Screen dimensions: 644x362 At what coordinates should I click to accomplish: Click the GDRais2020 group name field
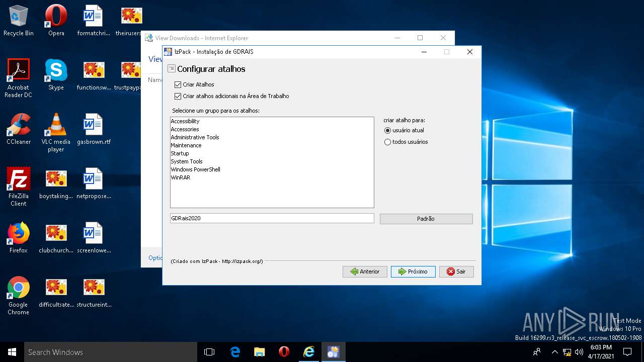click(x=272, y=218)
